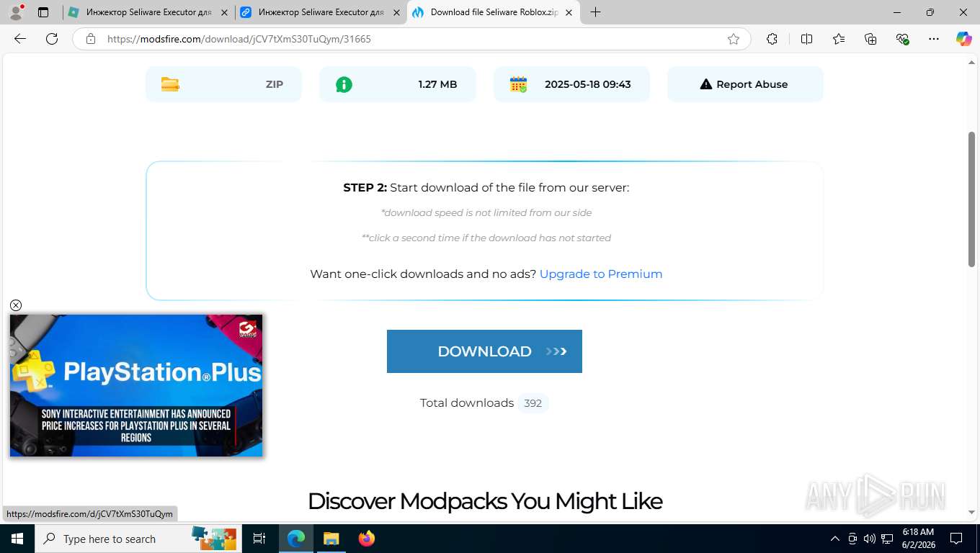This screenshot has height=553, width=980.
Task: Switch to second Инжектор Seliware tab
Action: (321, 12)
